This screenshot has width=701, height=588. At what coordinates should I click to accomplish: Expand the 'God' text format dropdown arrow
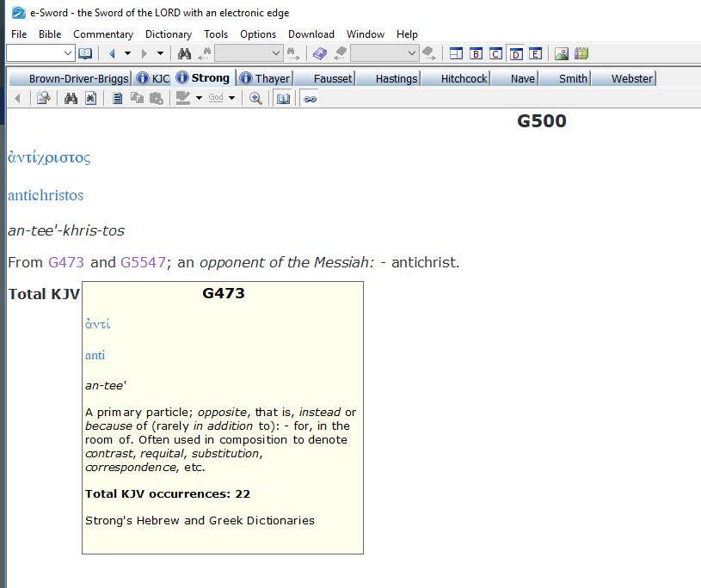click(x=231, y=98)
